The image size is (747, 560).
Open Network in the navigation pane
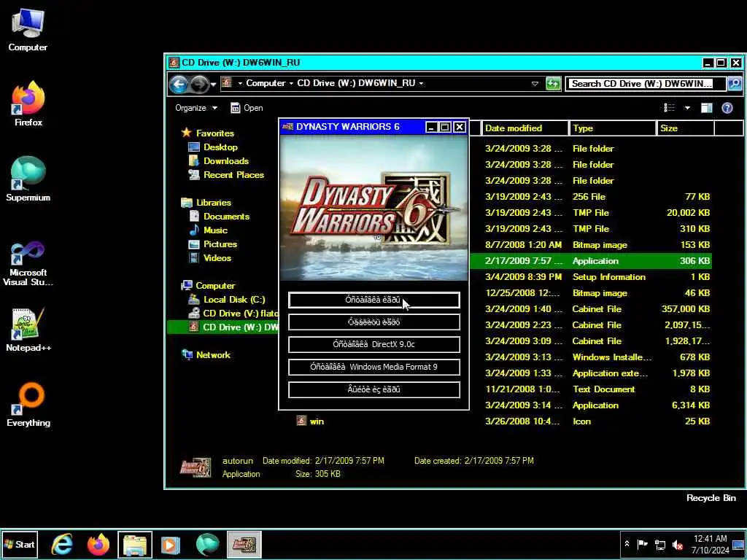pyautogui.click(x=213, y=355)
